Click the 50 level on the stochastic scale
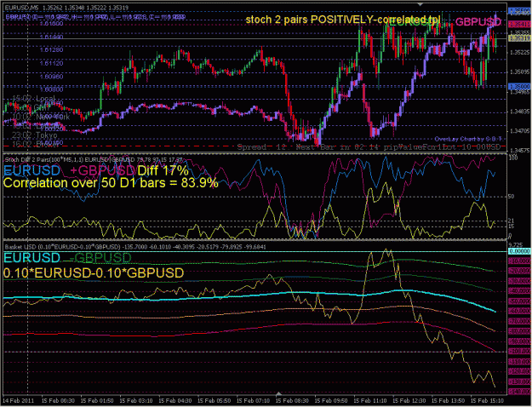 512,197
